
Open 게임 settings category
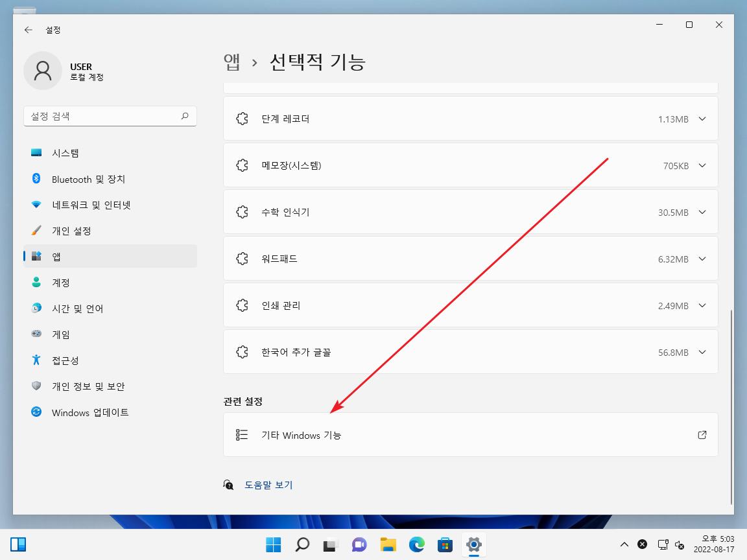[x=110, y=334]
